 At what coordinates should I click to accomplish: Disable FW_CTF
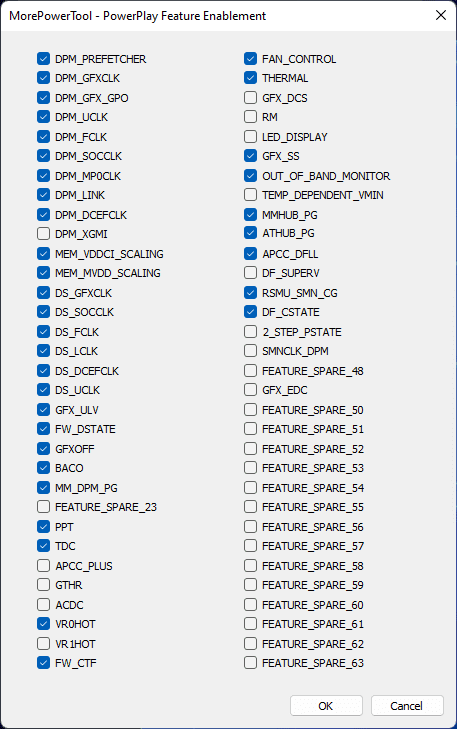(43, 663)
